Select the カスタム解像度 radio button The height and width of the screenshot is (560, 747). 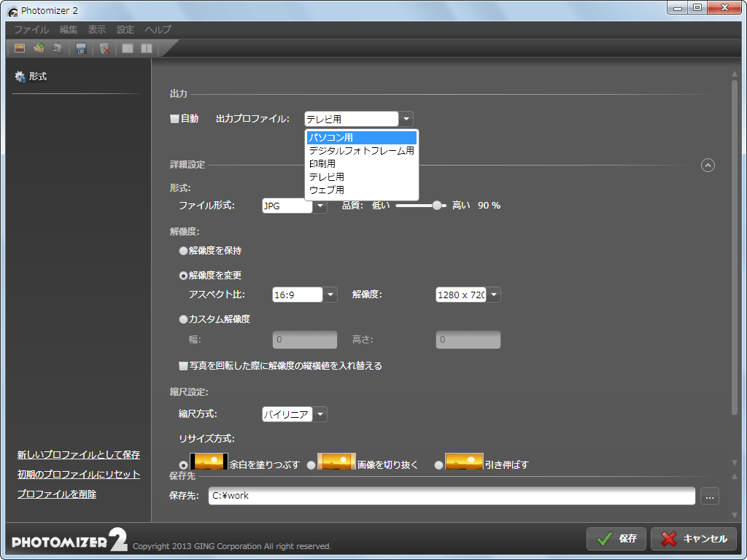[x=183, y=319]
